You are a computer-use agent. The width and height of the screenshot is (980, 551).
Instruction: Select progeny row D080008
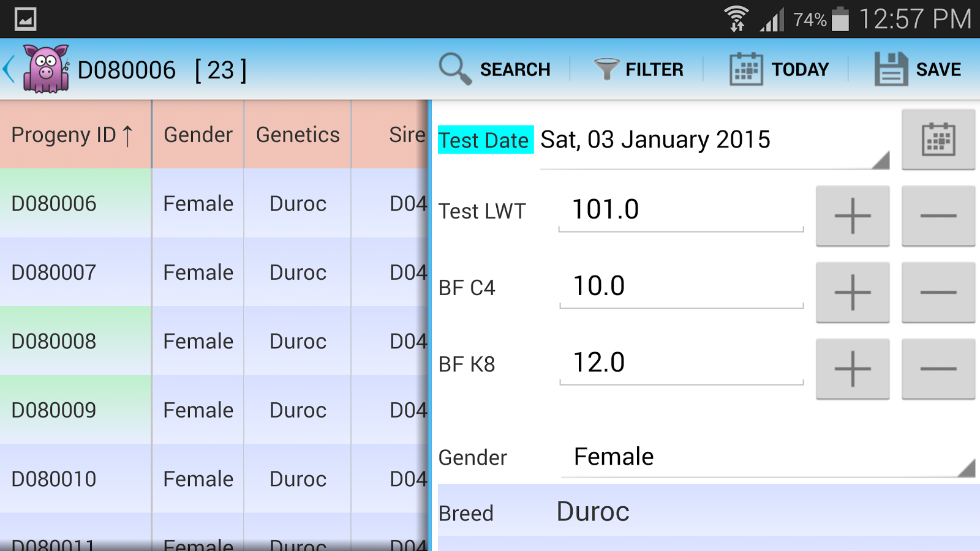(75, 341)
